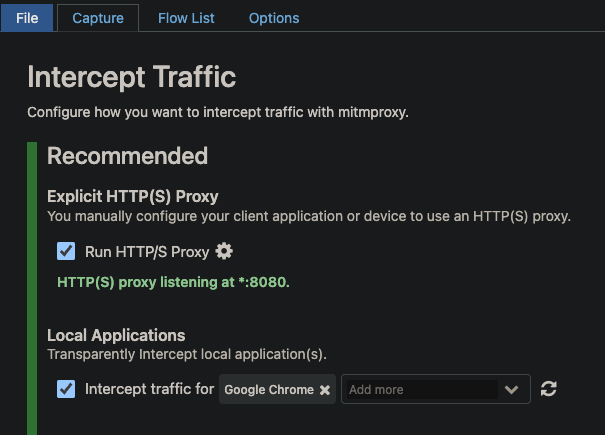Go to the Options tab
Image resolution: width=605 pixels, height=435 pixels.
pos(273,18)
